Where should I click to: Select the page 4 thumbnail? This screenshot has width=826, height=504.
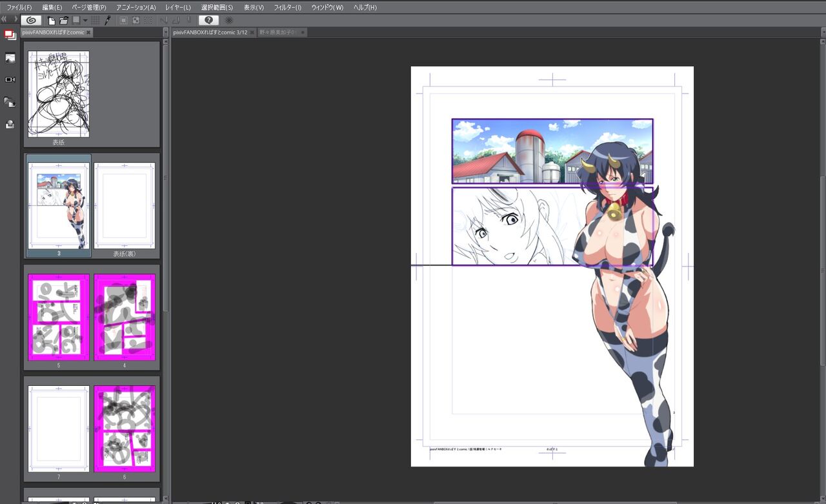[x=125, y=317]
